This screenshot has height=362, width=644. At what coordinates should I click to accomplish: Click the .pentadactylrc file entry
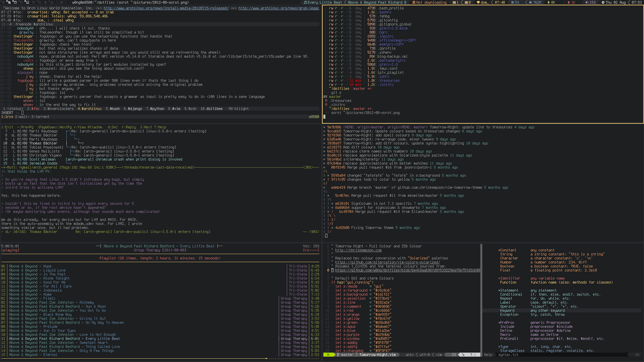(392, 60)
